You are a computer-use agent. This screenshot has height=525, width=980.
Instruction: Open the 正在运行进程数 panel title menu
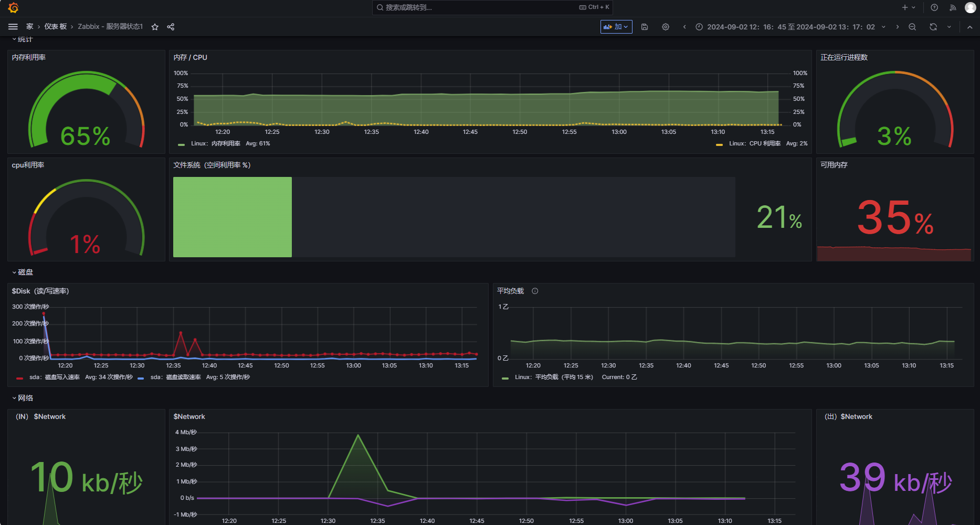(844, 57)
